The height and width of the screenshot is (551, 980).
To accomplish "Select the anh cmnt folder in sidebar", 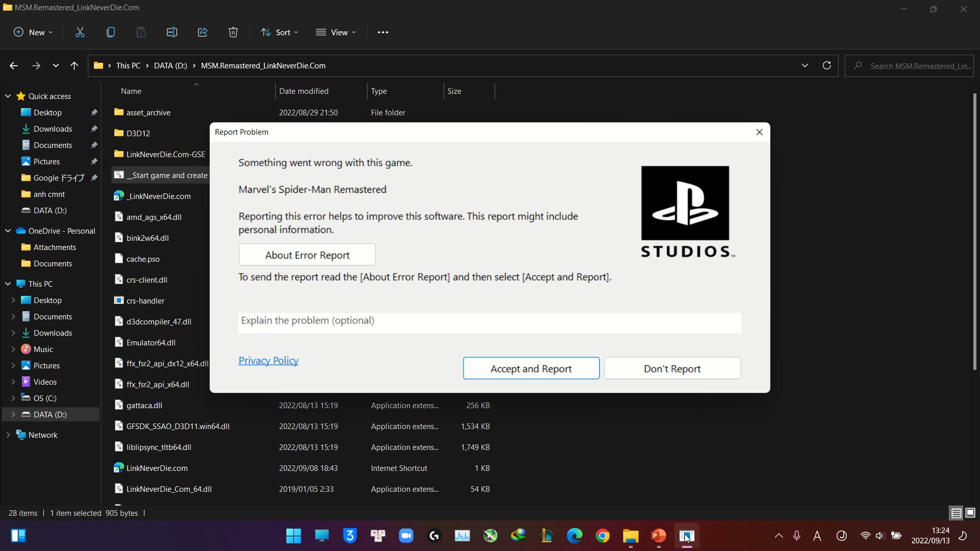I will click(49, 194).
